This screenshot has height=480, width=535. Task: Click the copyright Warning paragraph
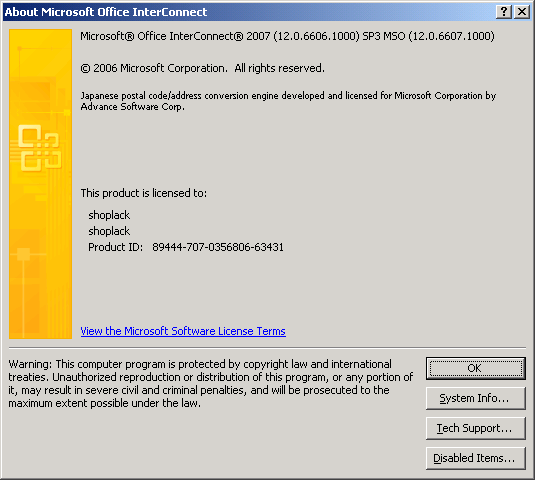pos(211,384)
